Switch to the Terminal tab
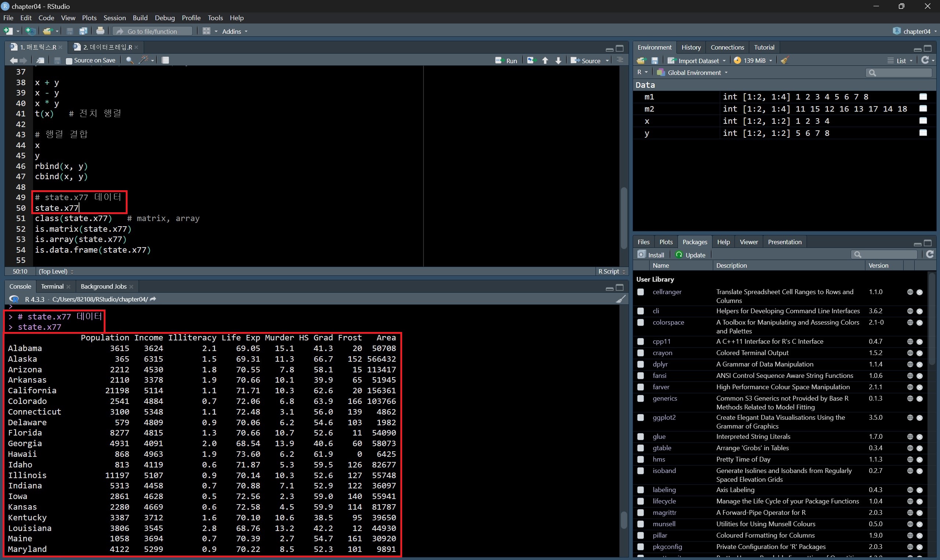The height and width of the screenshot is (560, 940). (52, 286)
